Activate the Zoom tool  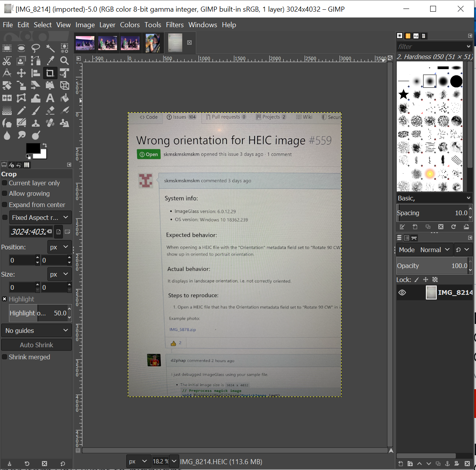click(x=64, y=61)
